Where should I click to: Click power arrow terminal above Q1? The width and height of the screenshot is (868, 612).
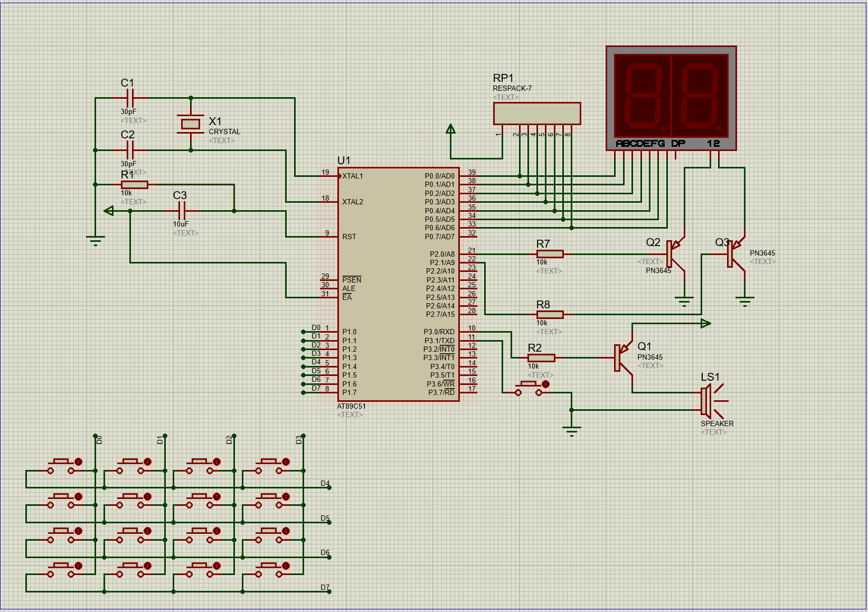tap(706, 324)
